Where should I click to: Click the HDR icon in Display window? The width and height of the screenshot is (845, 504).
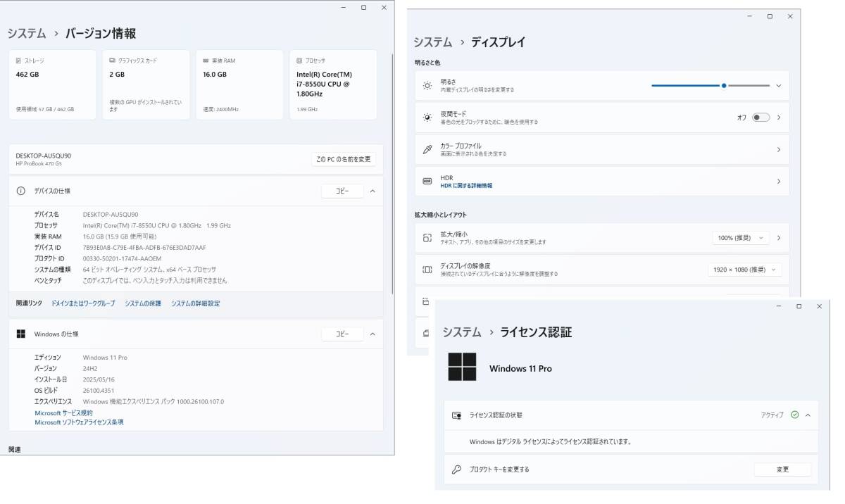click(427, 181)
